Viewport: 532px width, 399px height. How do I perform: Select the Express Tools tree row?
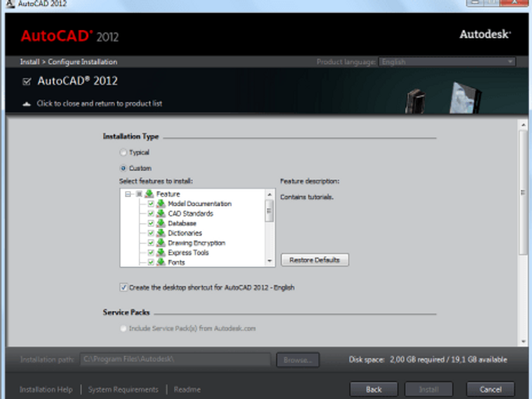pyautogui.click(x=188, y=253)
